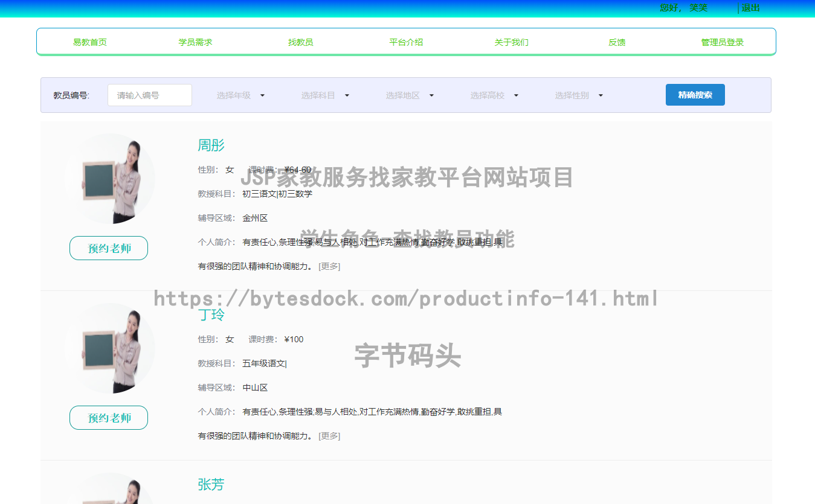The height and width of the screenshot is (504, 815).
Task: Select 关于我们 in navigation bar
Action: pos(511,42)
